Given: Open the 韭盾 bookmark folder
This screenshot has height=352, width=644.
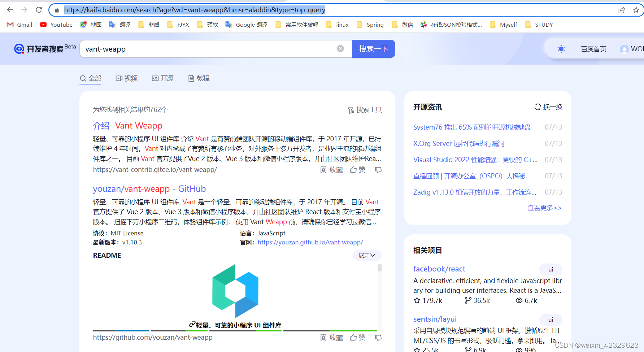Looking at the screenshot, I should pos(149,25).
